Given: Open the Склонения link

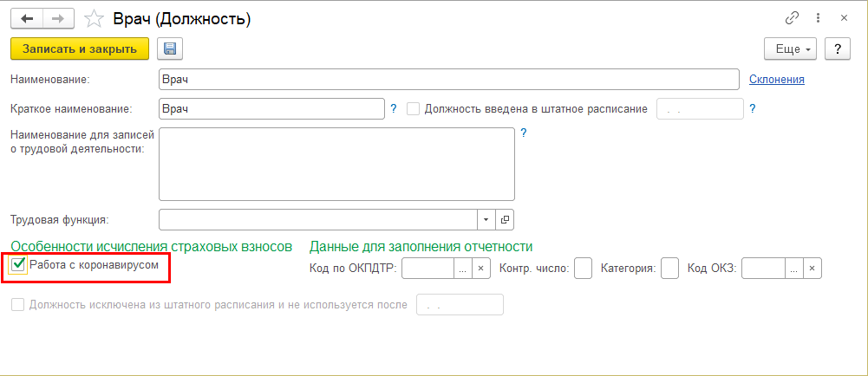Looking at the screenshot, I should click(x=777, y=80).
